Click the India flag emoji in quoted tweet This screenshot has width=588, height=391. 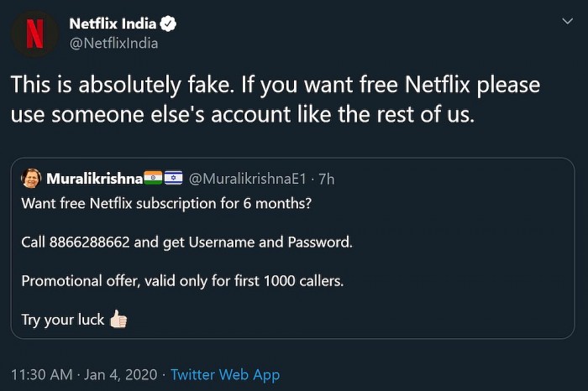tap(153, 179)
